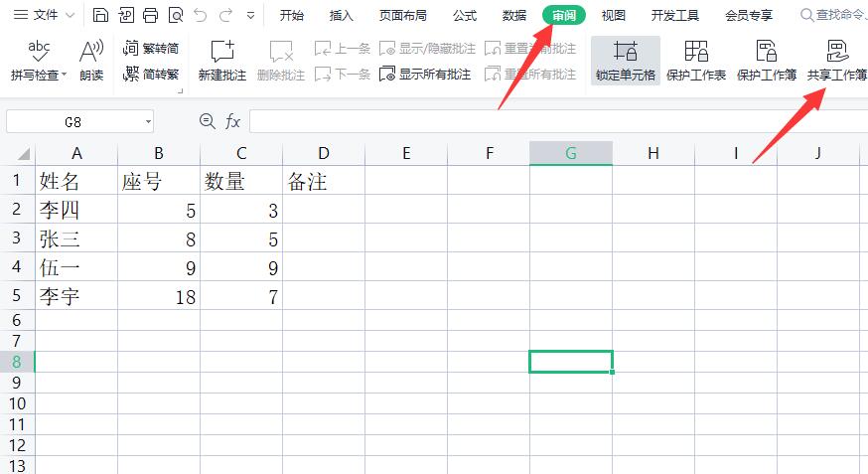Viewport: 868px width, 474px height.
Task: Click 重置所有批注 button
Action: pyautogui.click(x=530, y=74)
